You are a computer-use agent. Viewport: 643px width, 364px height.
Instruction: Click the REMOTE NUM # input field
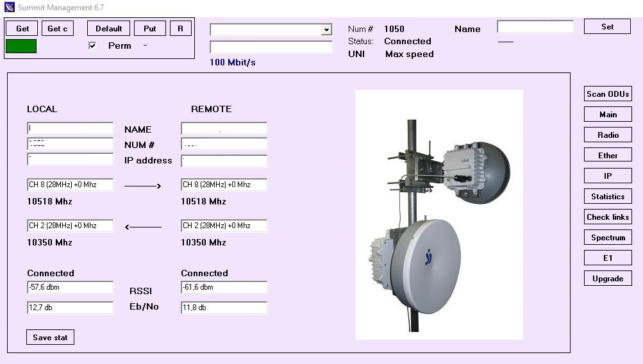[x=224, y=144]
